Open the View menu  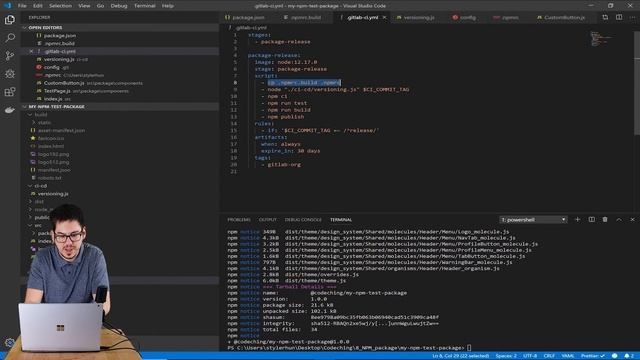click(x=84, y=6)
